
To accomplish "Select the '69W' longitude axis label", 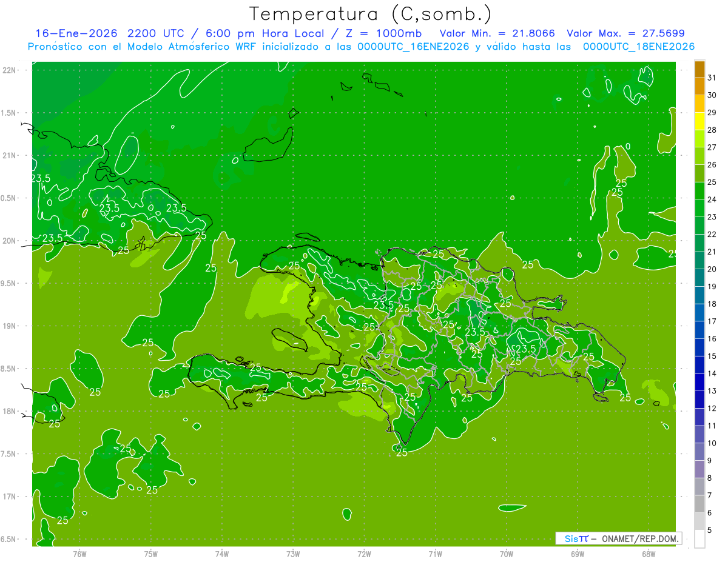I will [578, 554].
